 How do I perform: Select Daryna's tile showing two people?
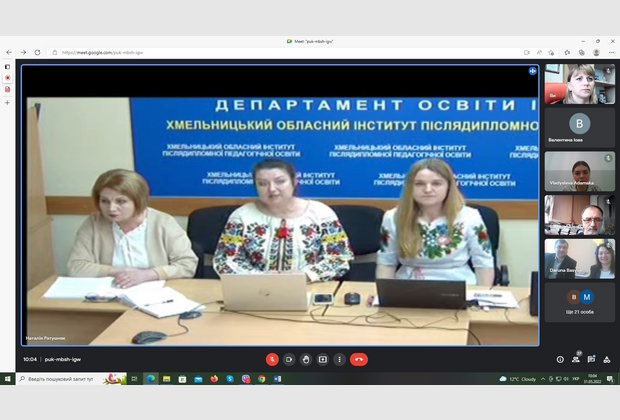point(580,258)
